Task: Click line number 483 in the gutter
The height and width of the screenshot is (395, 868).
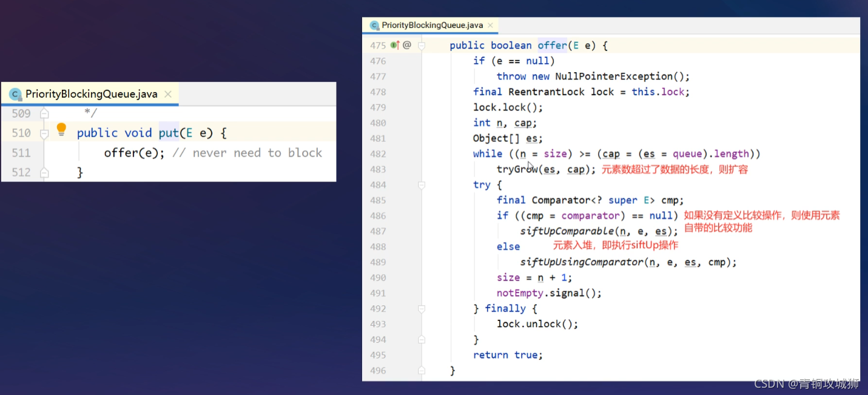Action: coord(378,169)
